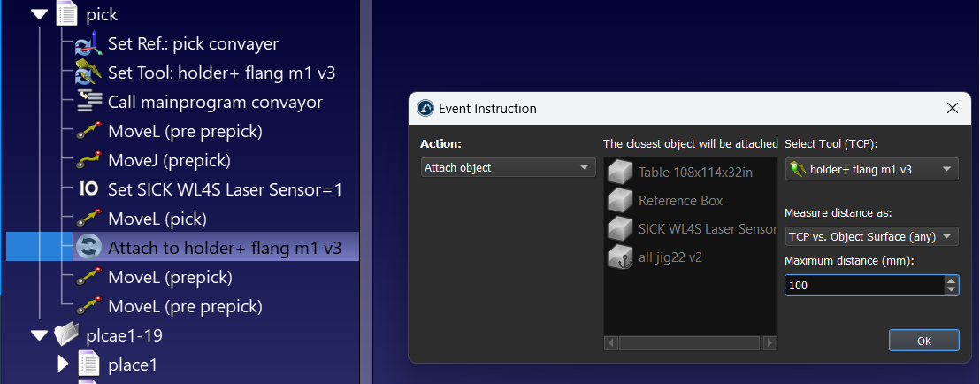Select the Table 108x114x32in object cube icon
Screen dimensions: 980x384
pos(620,172)
